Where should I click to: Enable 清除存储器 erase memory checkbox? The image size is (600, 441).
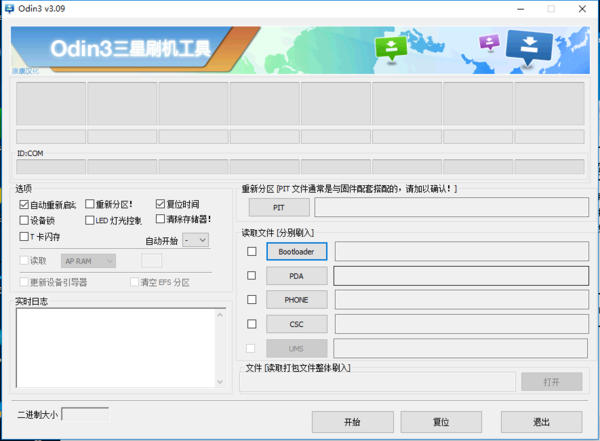tap(160, 219)
